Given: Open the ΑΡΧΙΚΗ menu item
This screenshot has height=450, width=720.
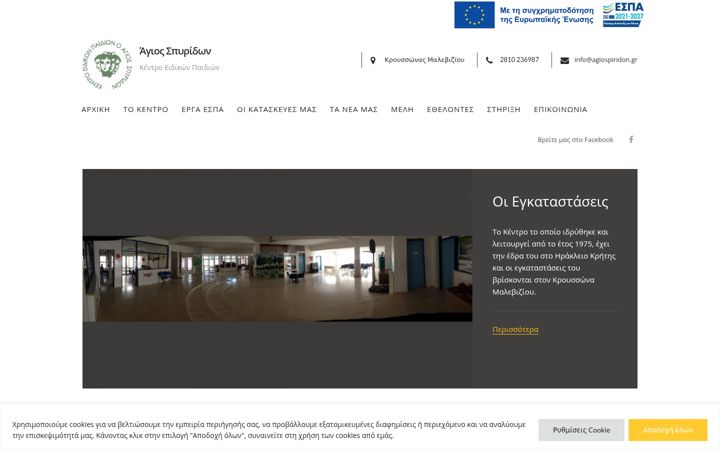Looking at the screenshot, I should point(96,109).
